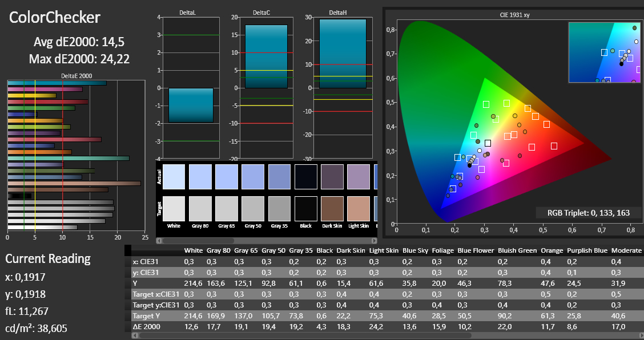Click the 78,3 cell in Y row
The height and width of the screenshot is (340, 644).
pos(505,284)
